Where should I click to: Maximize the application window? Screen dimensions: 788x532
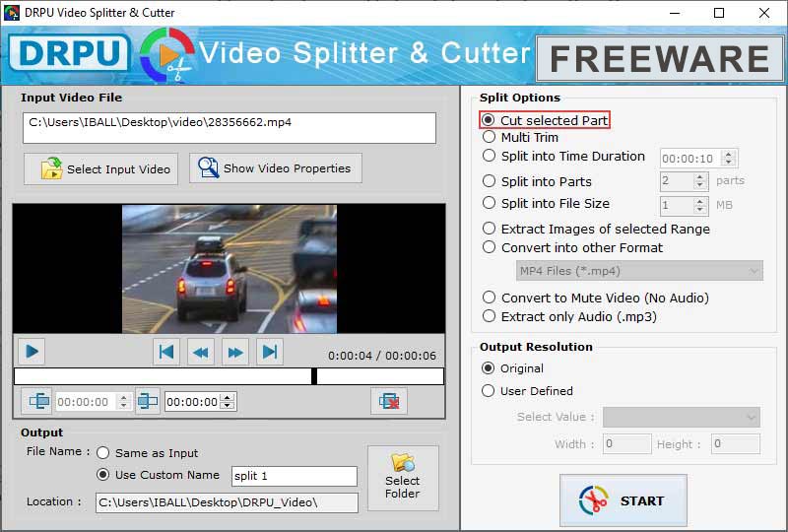click(x=719, y=13)
